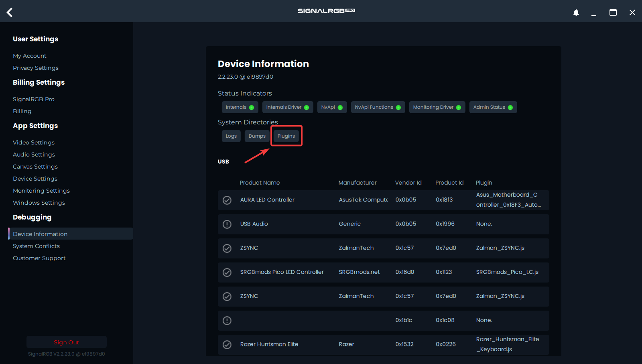Click warning icon beside USB Audio row
Image resolution: width=642 pixels, height=364 pixels.
click(227, 224)
